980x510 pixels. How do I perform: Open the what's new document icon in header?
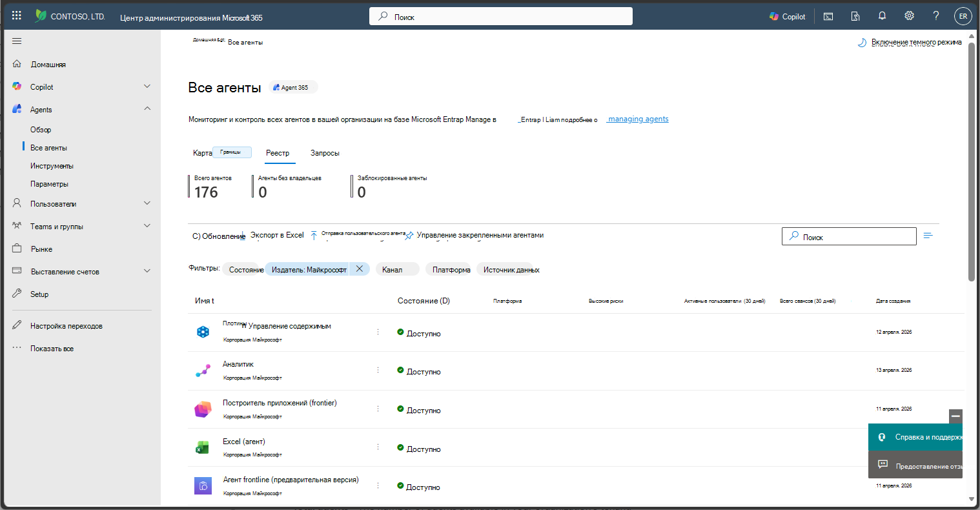point(855,17)
